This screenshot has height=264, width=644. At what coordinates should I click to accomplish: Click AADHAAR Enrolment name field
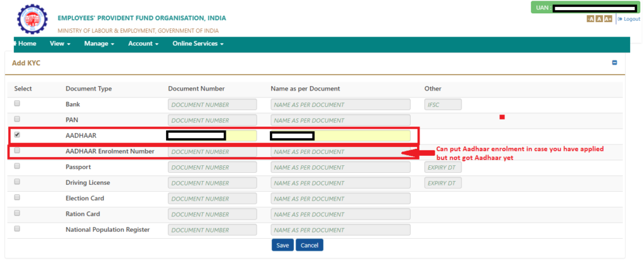[340, 151]
